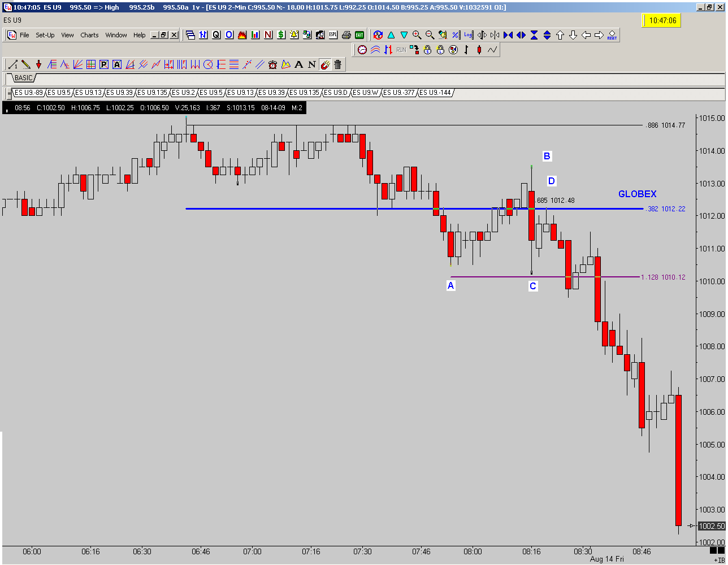Screen dimensions: 728x565
Task: Zoom out with the magnifier minus icon
Action: [430, 35]
